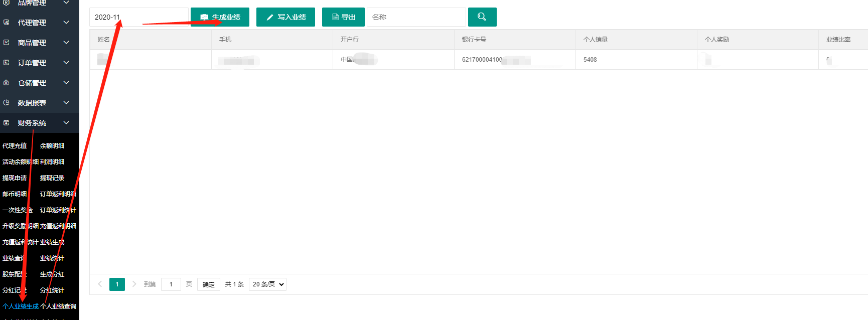Viewport: 868px width, 320px height.
Task: Open 余额明细 submenu item
Action: click(52, 146)
